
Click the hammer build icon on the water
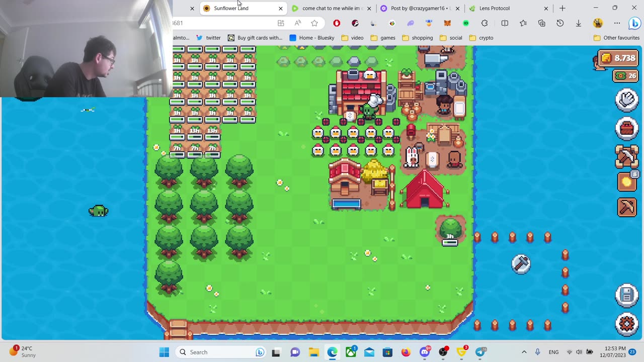[521, 264]
